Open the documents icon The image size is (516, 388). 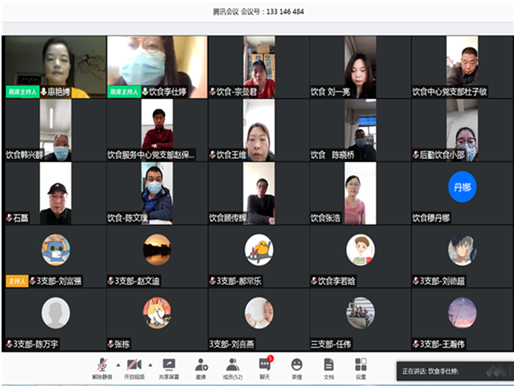coord(329,368)
